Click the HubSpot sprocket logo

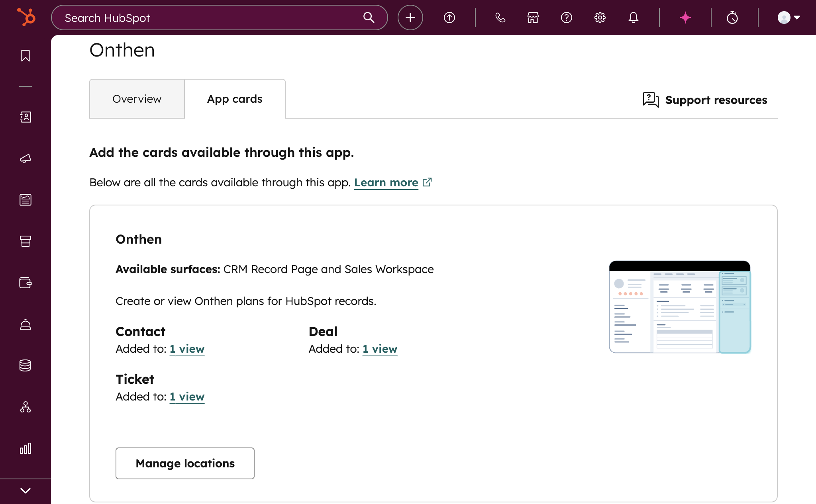pos(26,18)
